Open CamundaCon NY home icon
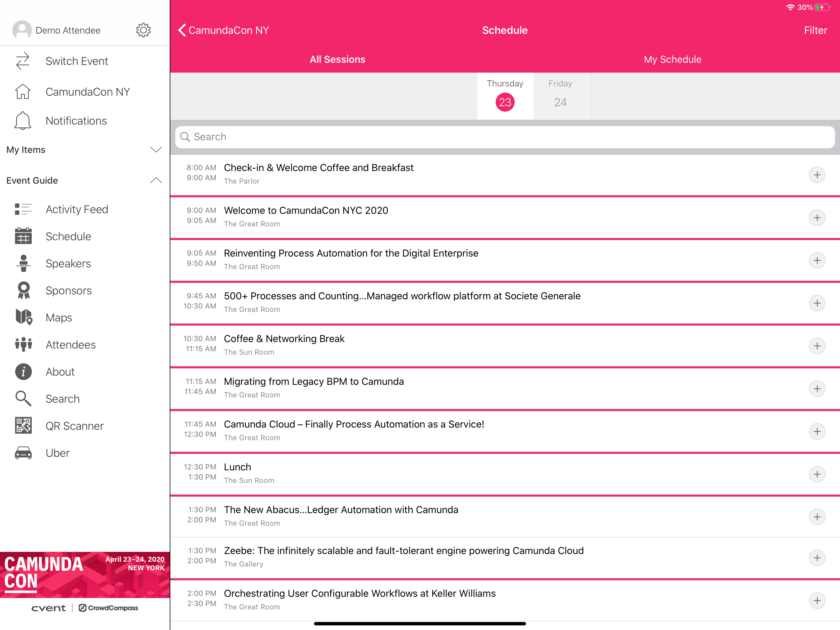The image size is (840, 630). pos(23,92)
